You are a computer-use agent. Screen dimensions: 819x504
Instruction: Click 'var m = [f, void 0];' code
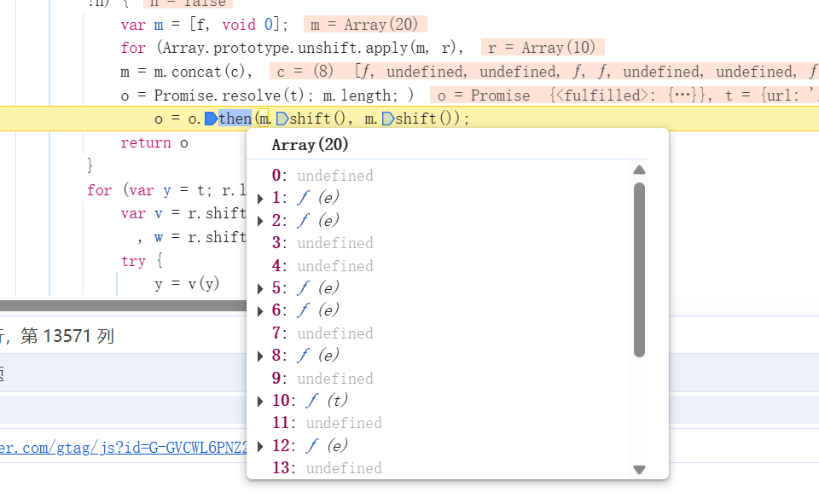point(204,25)
